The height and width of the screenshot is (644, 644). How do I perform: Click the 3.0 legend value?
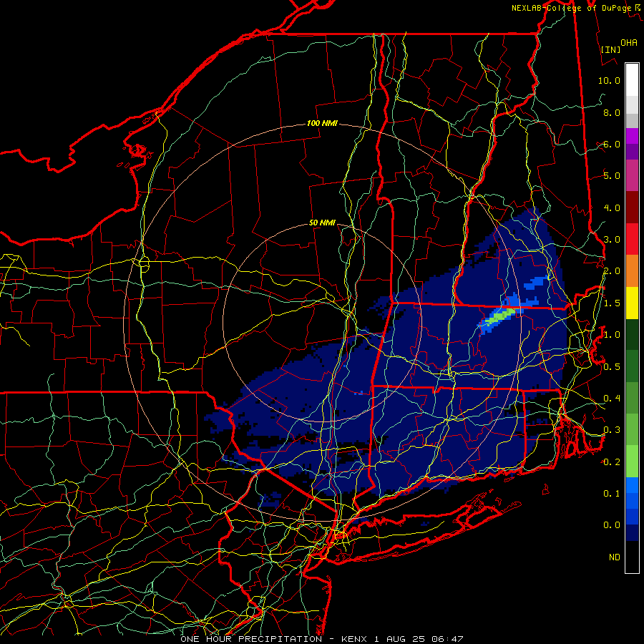pyautogui.click(x=612, y=240)
